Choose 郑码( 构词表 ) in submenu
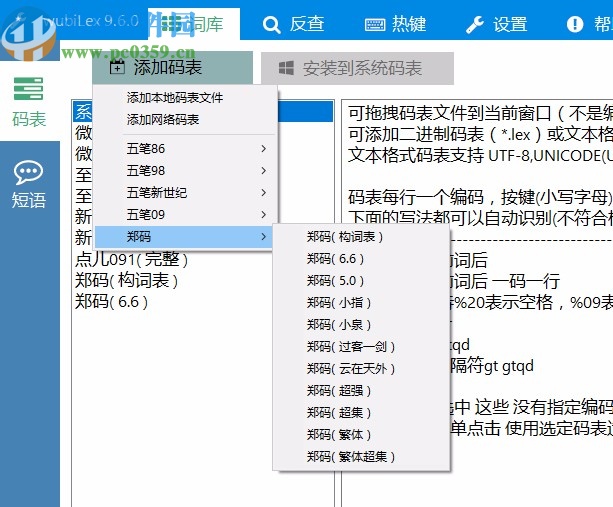The image size is (613, 507). pyautogui.click(x=361, y=236)
